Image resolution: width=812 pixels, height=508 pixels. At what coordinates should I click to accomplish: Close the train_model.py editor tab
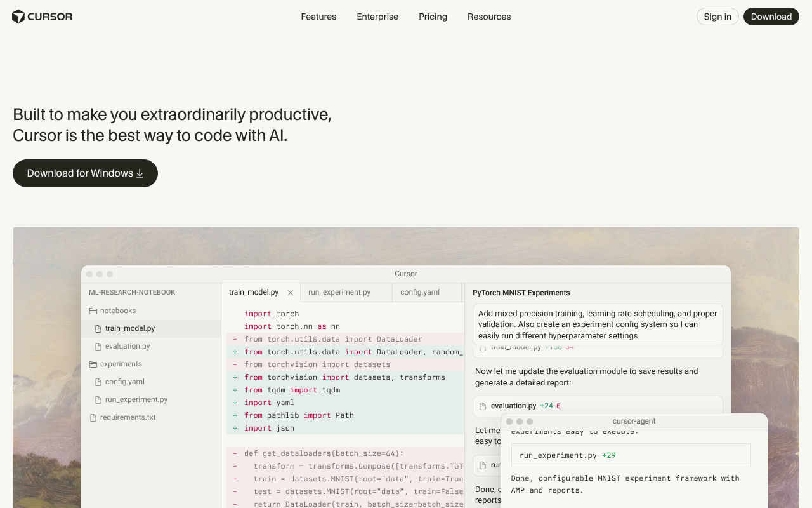coord(291,293)
